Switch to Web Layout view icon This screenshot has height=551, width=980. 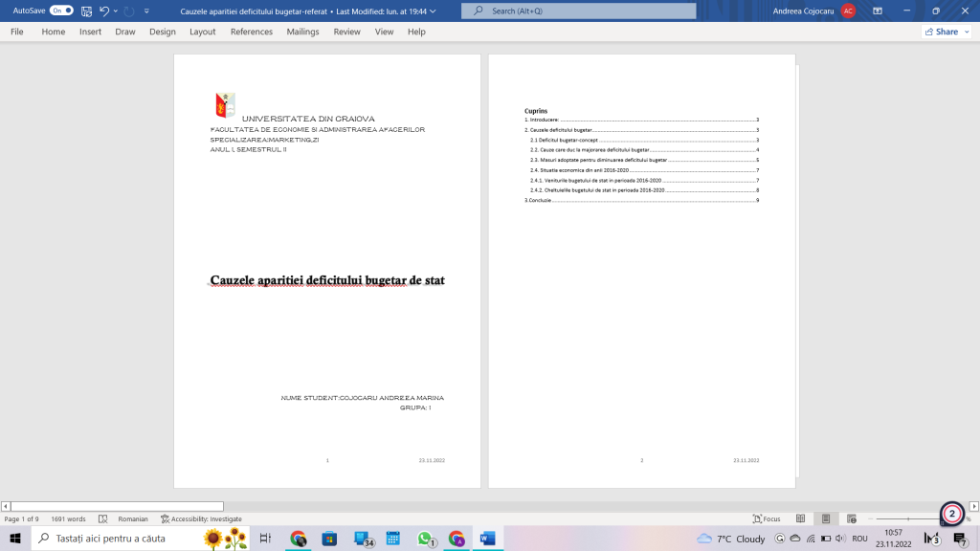click(x=849, y=518)
